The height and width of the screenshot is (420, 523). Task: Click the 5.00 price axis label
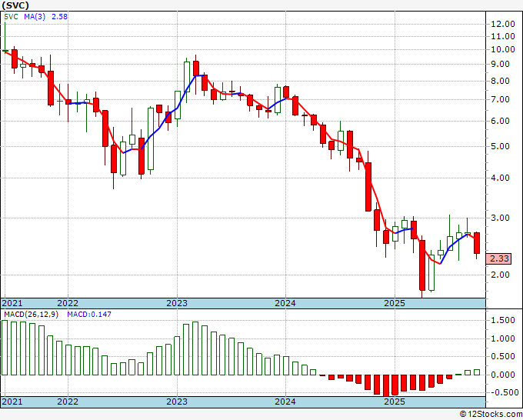[501, 146]
